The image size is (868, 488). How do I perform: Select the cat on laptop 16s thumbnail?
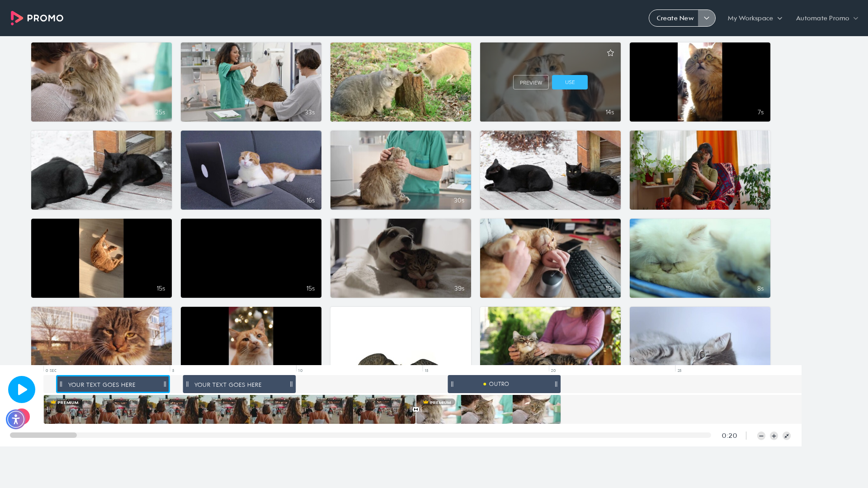[251, 170]
